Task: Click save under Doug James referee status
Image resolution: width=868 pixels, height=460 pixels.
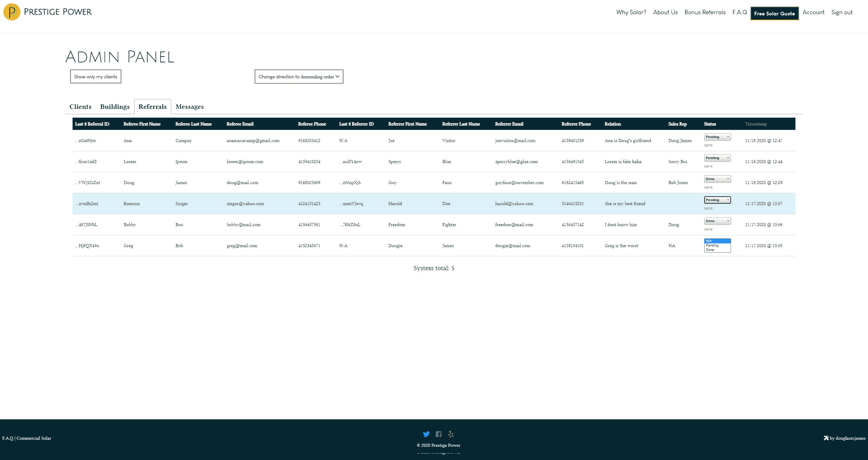Action: pos(708,187)
